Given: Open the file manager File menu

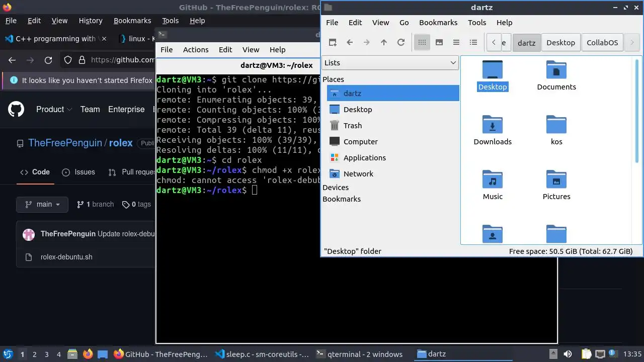Looking at the screenshot, I should click(332, 23).
